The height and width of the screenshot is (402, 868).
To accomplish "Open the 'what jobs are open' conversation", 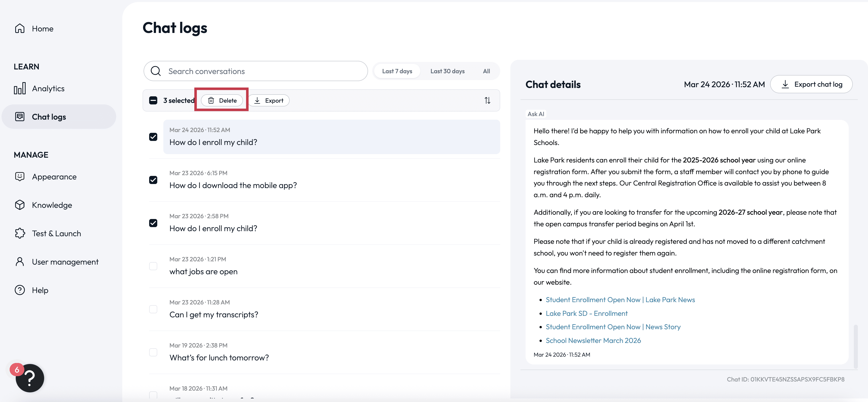I will [x=332, y=266].
